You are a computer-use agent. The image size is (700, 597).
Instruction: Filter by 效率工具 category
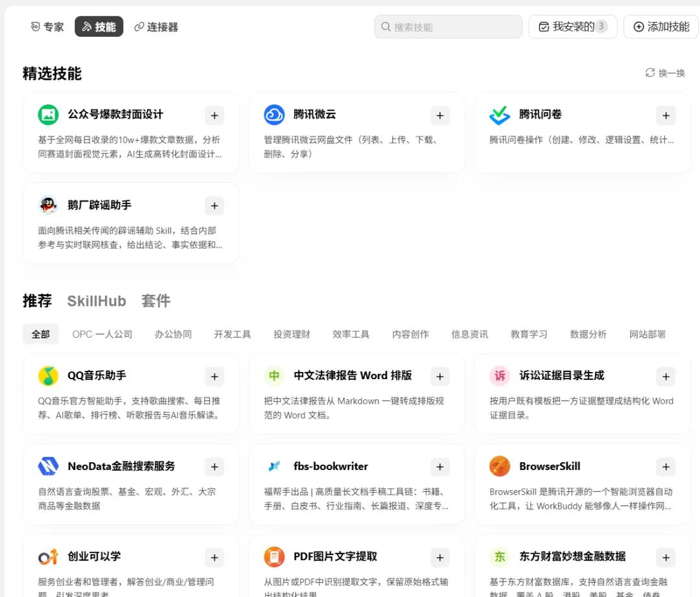coord(351,334)
